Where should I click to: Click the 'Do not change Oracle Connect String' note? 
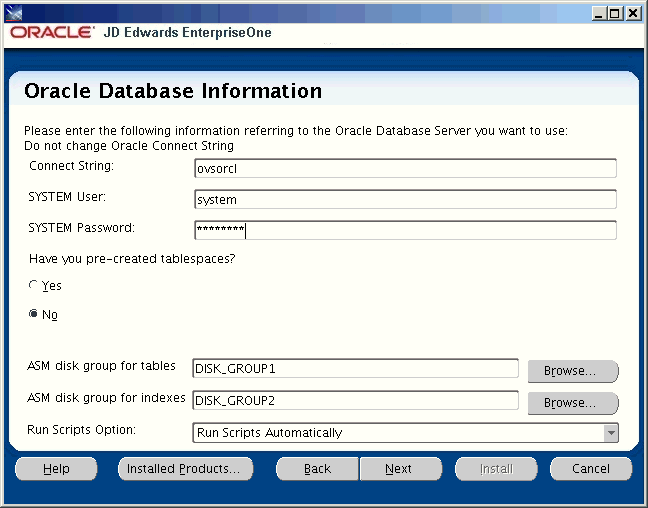coord(129,146)
